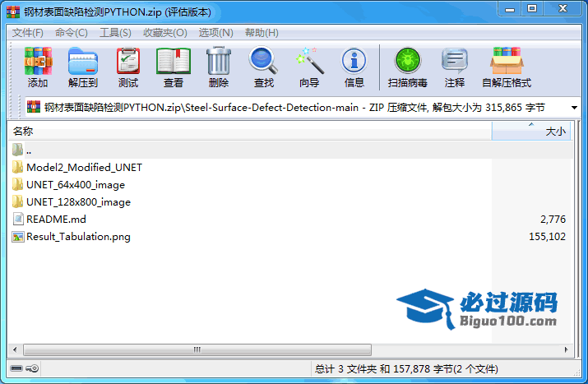Open the 工具(S) menu

[115, 33]
